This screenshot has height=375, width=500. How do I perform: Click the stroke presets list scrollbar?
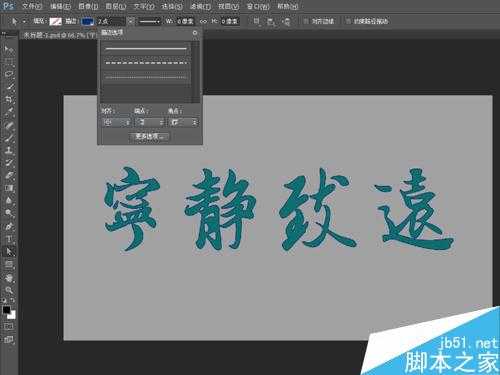pyautogui.click(x=195, y=72)
